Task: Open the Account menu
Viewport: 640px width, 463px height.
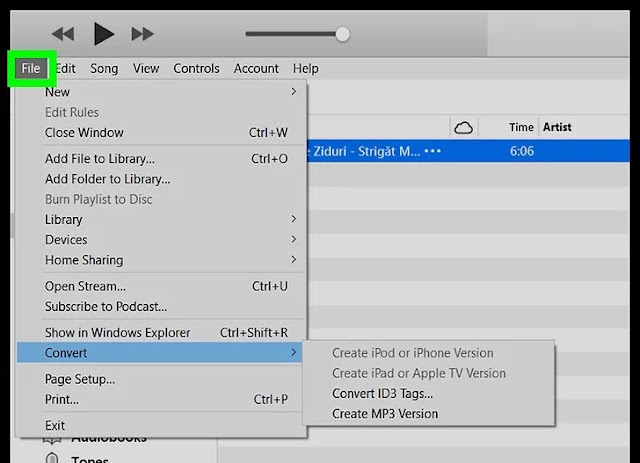Action: [256, 68]
